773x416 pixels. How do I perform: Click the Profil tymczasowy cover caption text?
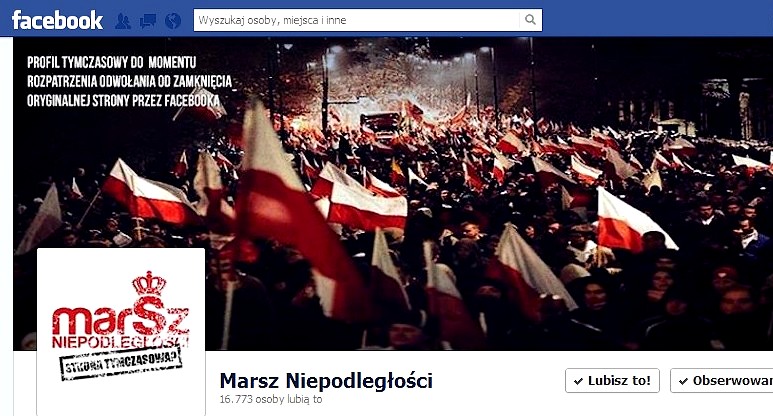[129, 81]
